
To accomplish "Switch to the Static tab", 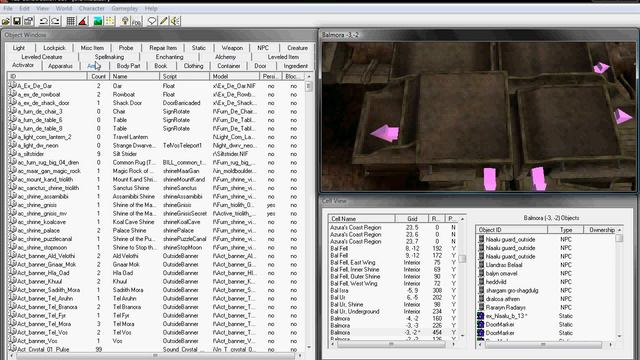I will [199, 48].
